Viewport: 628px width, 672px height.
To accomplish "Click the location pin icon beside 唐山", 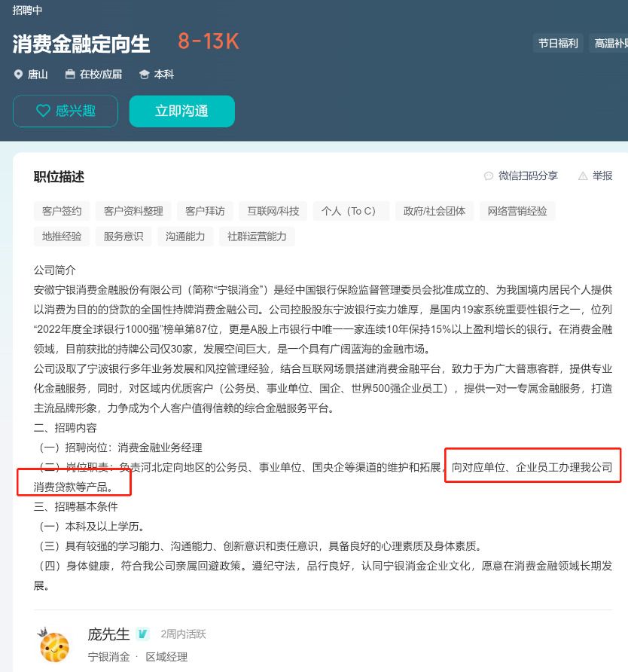I will 18,75.
